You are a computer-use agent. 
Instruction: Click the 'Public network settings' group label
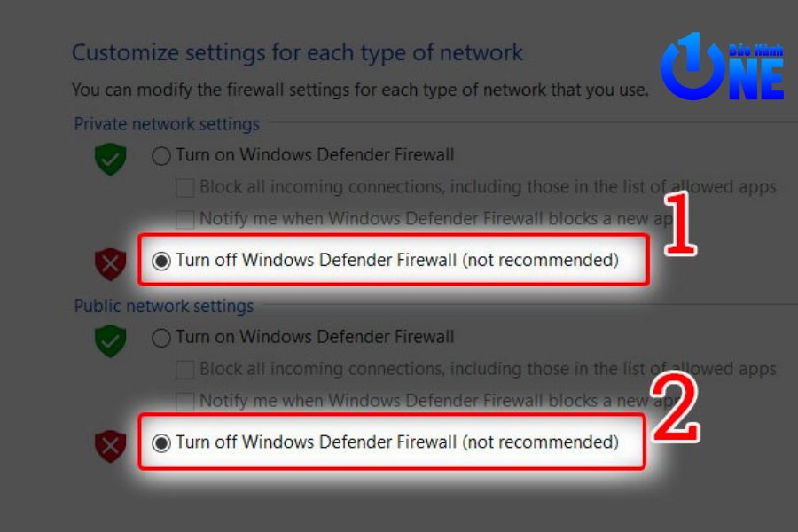(164, 307)
